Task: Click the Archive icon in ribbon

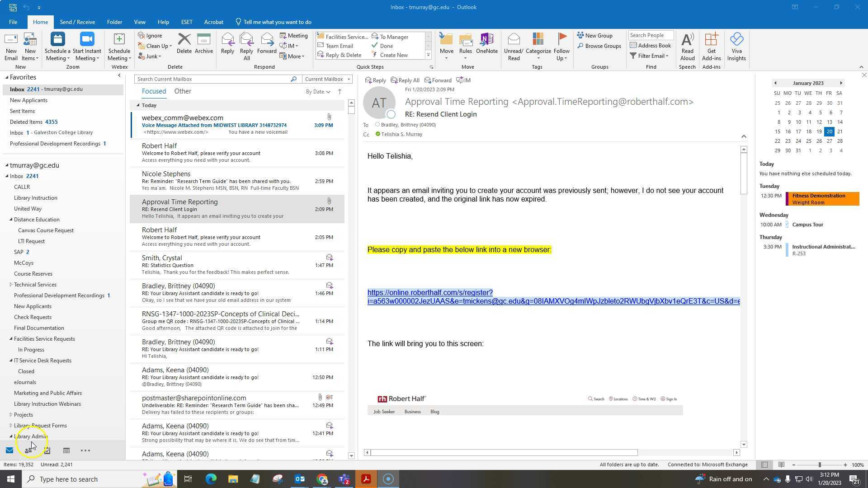Action: point(203,44)
